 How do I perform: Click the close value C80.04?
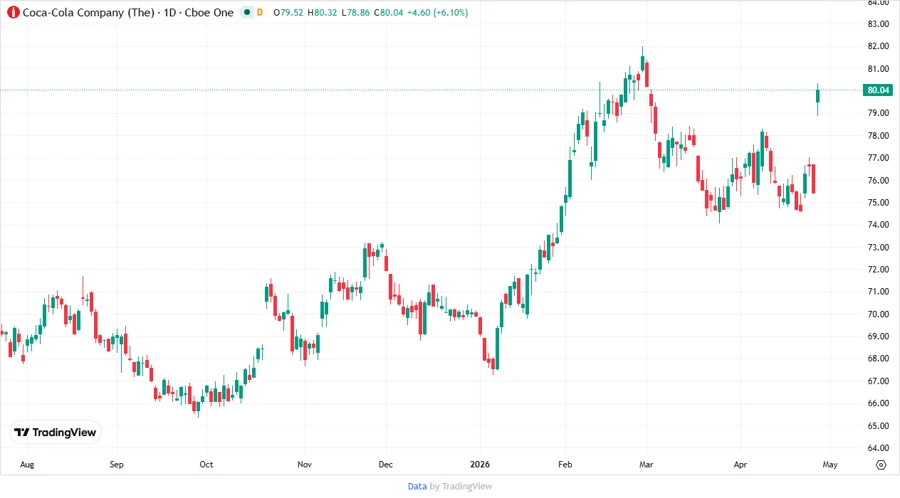389,13
